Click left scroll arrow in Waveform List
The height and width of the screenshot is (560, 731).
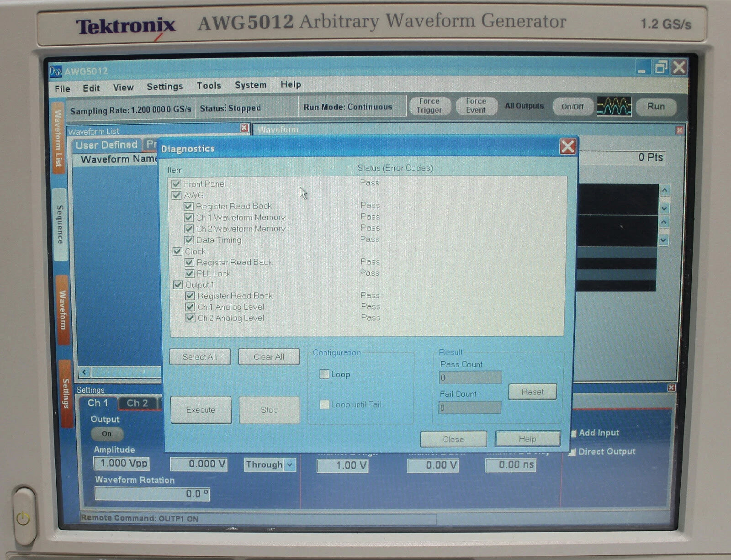[84, 372]
